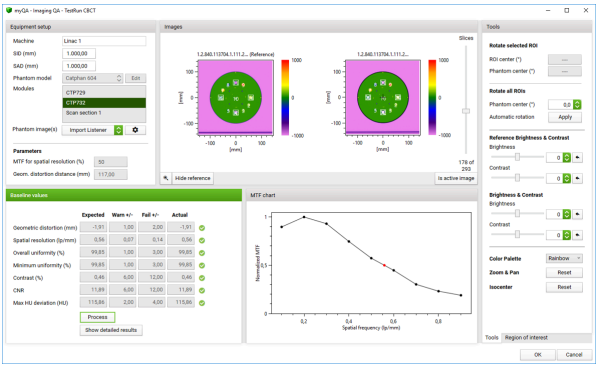Click the Spatial resolution pass checkmark icon
Viewport: 597px width, 366px height.
202,240
